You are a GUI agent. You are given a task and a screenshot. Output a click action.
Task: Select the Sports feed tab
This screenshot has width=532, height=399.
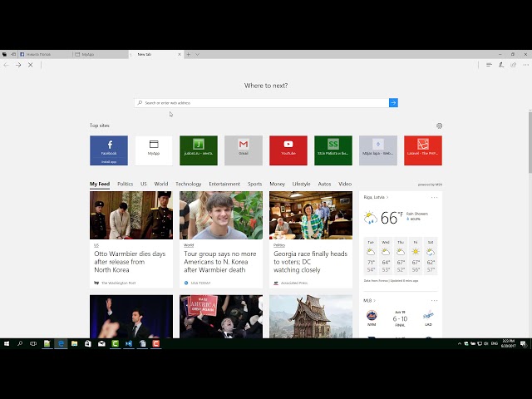tap(255, 184)
